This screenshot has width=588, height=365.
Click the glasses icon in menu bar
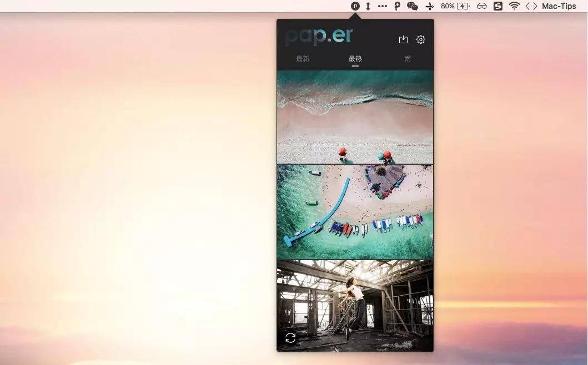(x=481, y=6)
